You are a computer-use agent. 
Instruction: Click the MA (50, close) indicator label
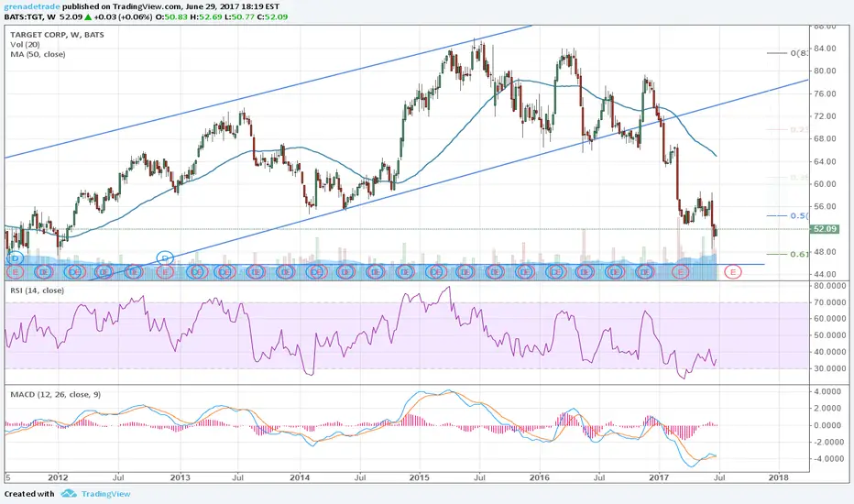pyautogui.click(x=38, y=54)
